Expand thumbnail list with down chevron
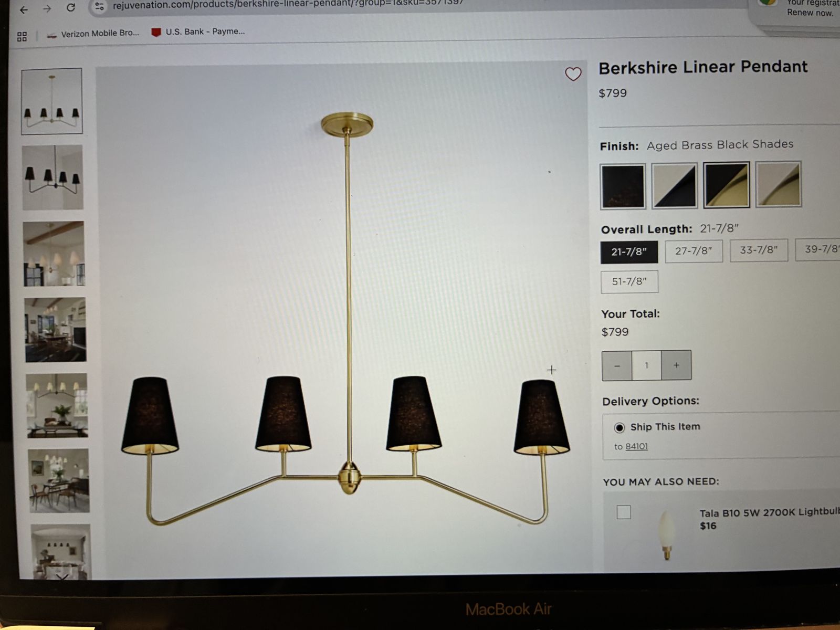This screenshot has width=840, height=630. pyautogui.click(x=62, y=576)
